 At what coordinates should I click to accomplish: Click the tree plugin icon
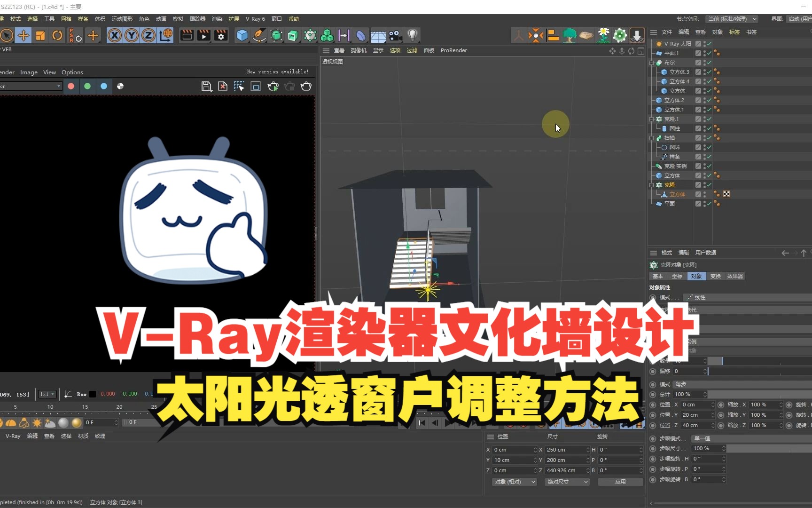[570, 35]
